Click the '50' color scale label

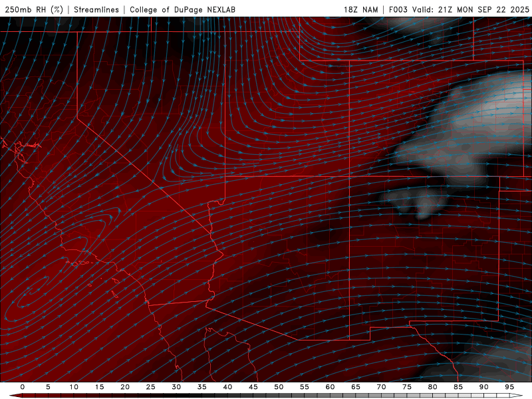pos(279,387)
